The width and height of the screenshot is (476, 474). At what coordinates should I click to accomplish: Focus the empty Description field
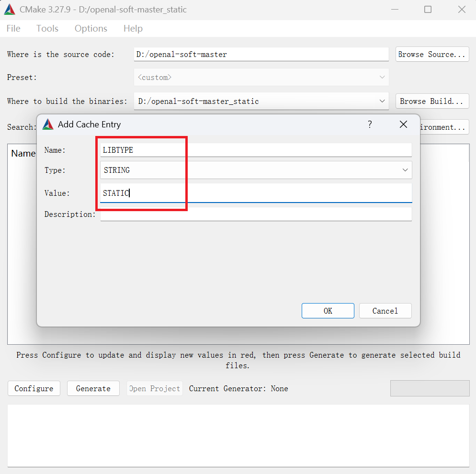tap(256, 214)
